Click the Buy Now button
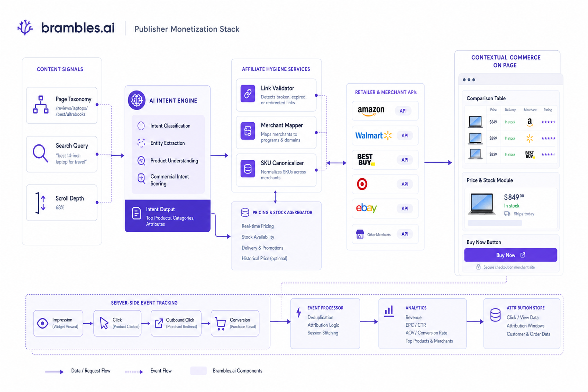The height and width of the screenshot is (392, 588). [510, 255]
